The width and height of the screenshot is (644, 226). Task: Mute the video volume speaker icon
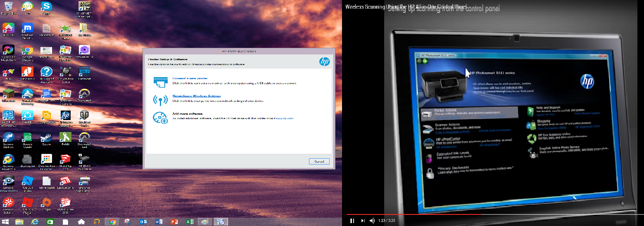coord(372,221)
